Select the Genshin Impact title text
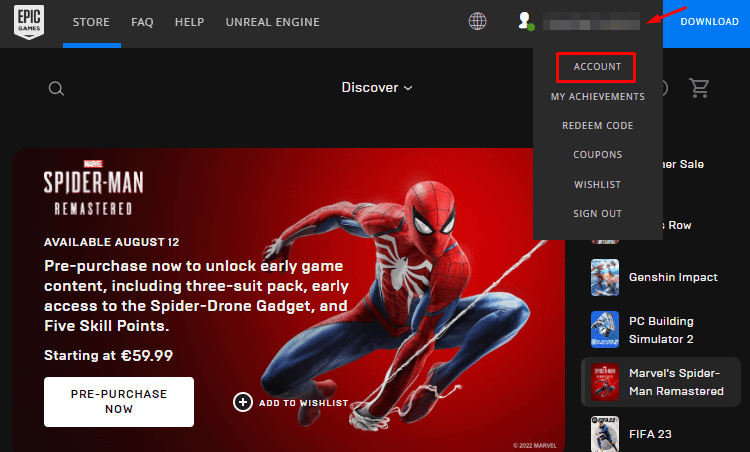The height and width of the screenshot is (452, 750). click(x=673, y=277)
